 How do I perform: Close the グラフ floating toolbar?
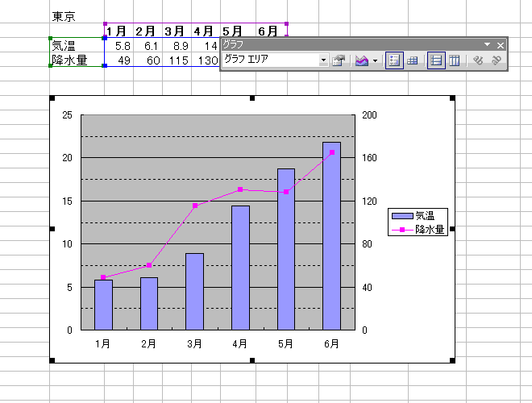tap(500, 45)
